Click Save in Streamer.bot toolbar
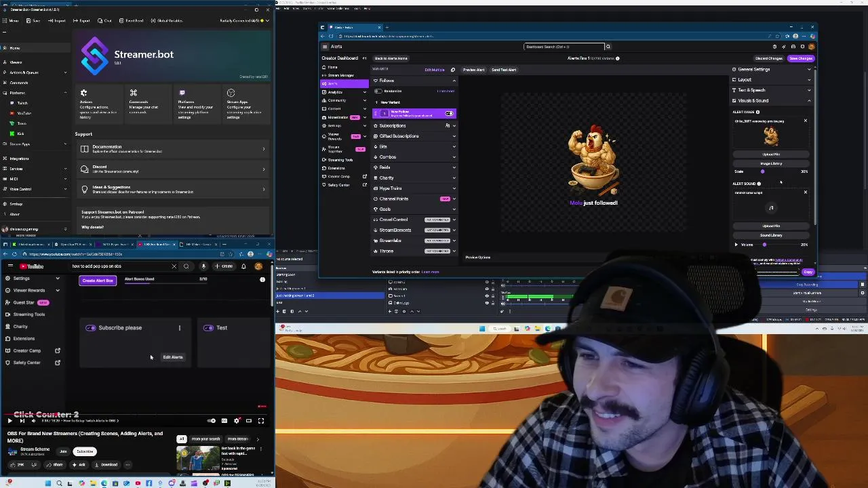 pos(33,20)
